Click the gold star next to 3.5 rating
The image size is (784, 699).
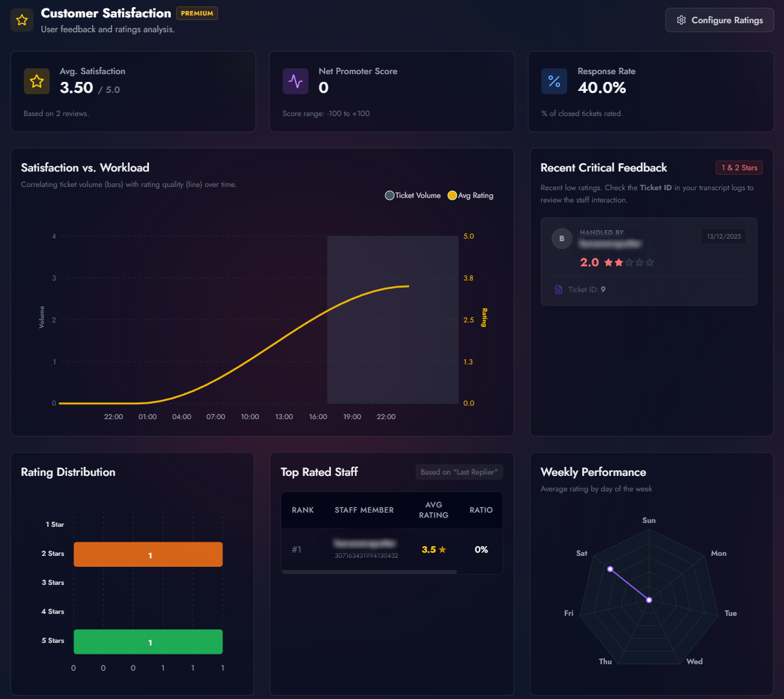[x=443, y=550]
